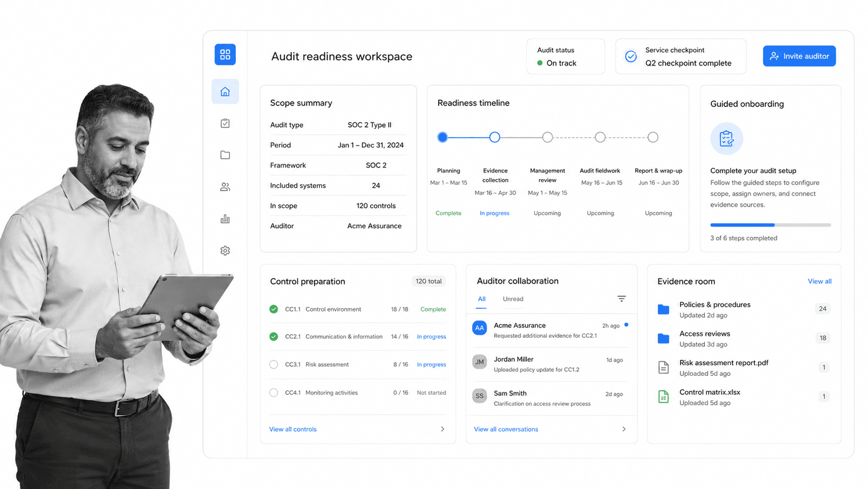Click unread blue dot on Acme Assurance message
The height and width of the screenshot is (489, 868).
[x=626, y=325]
